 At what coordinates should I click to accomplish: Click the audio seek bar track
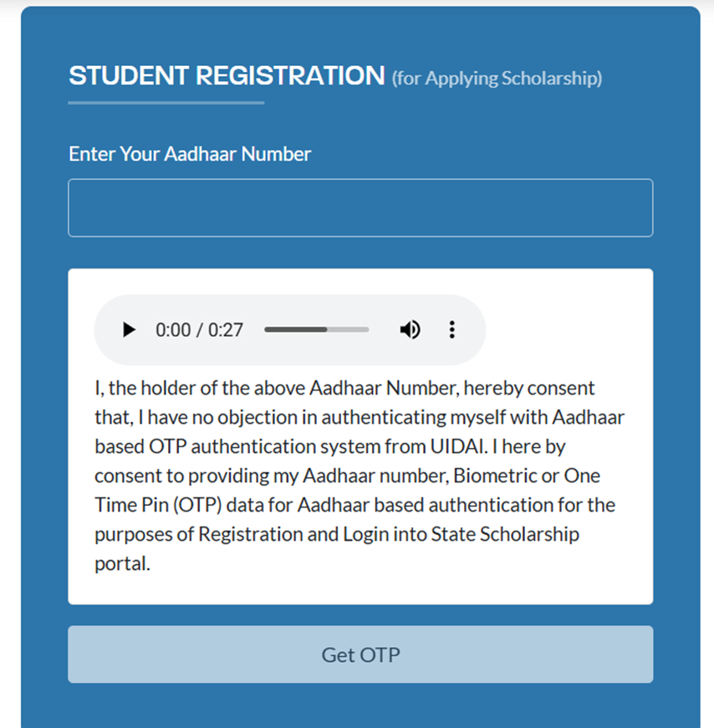316,329
